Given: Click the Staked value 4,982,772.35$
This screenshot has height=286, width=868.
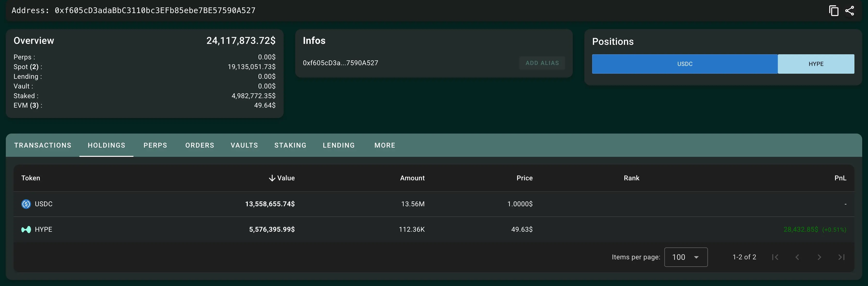Looking at the screenshot, I should pyautogui.click(x=254, y=96).
